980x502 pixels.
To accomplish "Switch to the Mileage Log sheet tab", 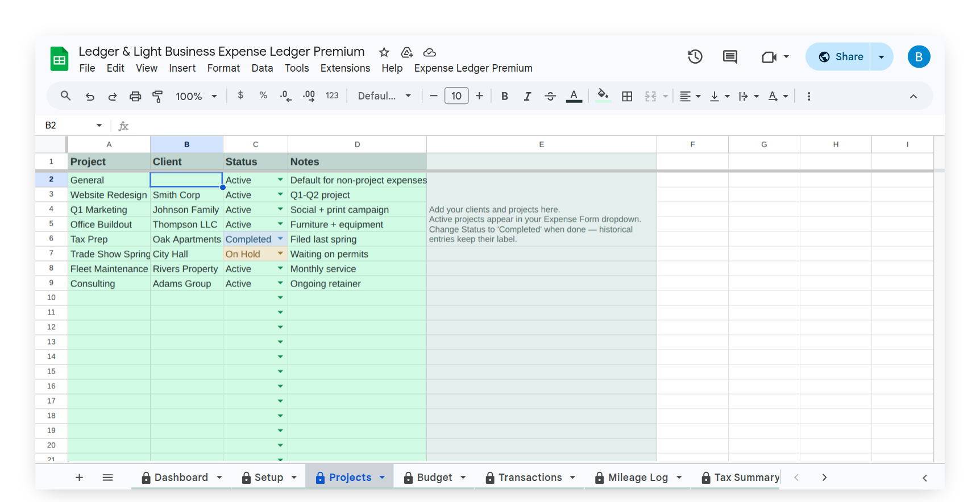I will (638, 478).
